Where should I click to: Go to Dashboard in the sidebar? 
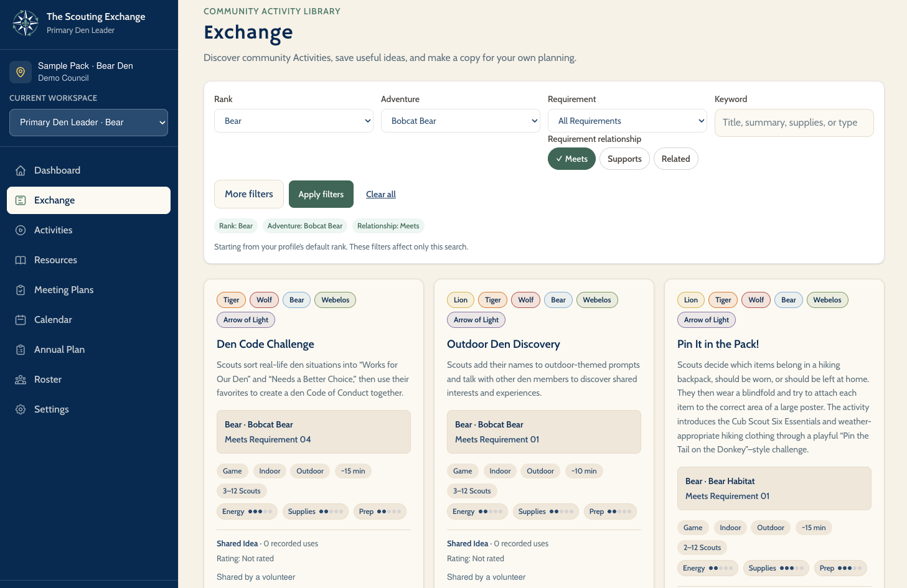88,170
